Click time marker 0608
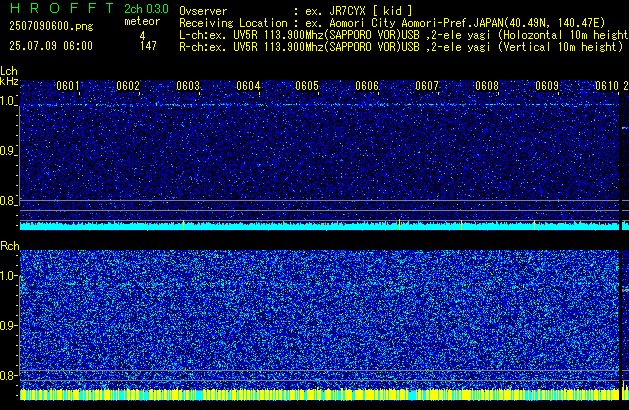 click(x=487, y=86)
